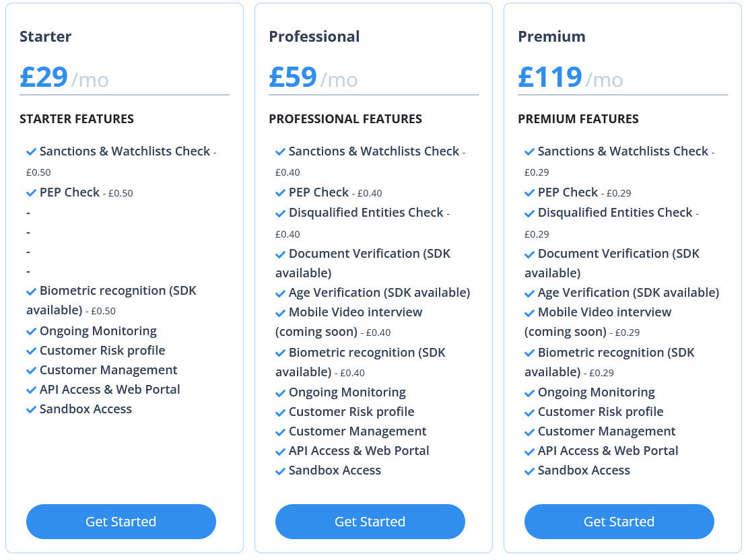Click checkmark beside Professional Disqualified Entities Check
Screen dimensions: 746x560
tap(280, 213)
